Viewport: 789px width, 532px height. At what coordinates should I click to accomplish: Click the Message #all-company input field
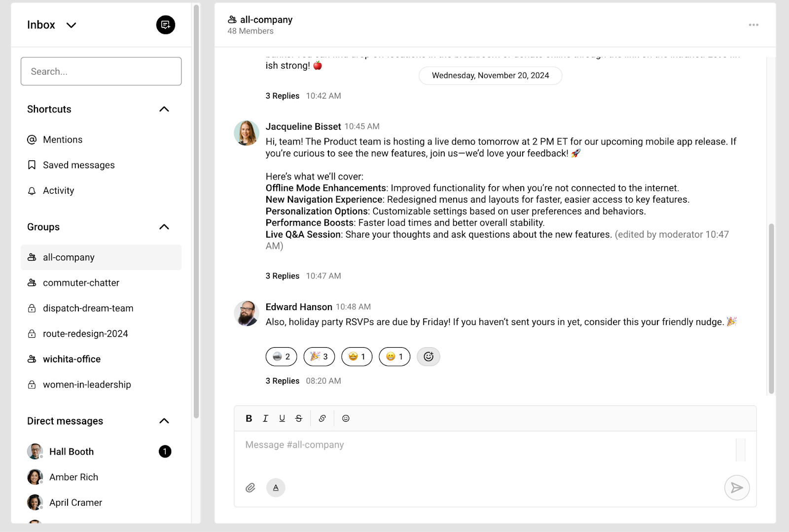444,444
